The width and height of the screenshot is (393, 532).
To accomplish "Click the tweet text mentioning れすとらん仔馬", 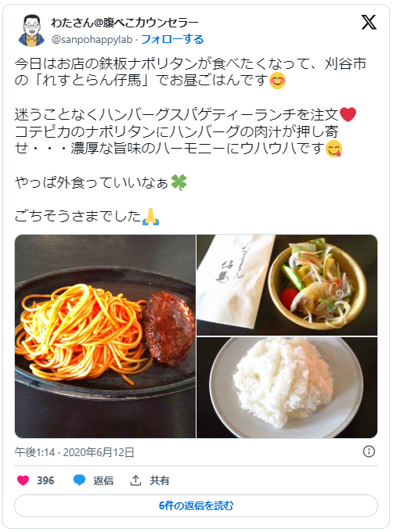I will tap(190, 72).
